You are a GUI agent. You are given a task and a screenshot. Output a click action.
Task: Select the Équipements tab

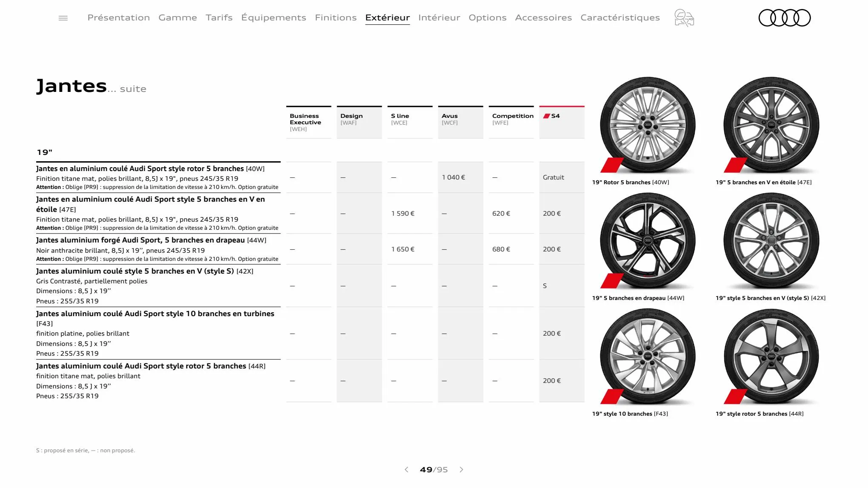[274, 17]
